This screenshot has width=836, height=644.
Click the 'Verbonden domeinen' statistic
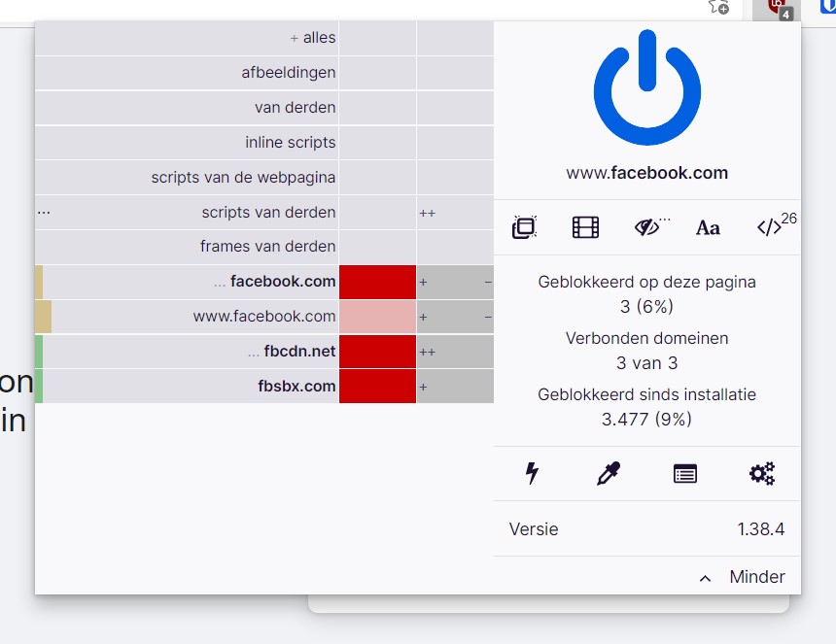pyautogui.click(x=646, y=351)
